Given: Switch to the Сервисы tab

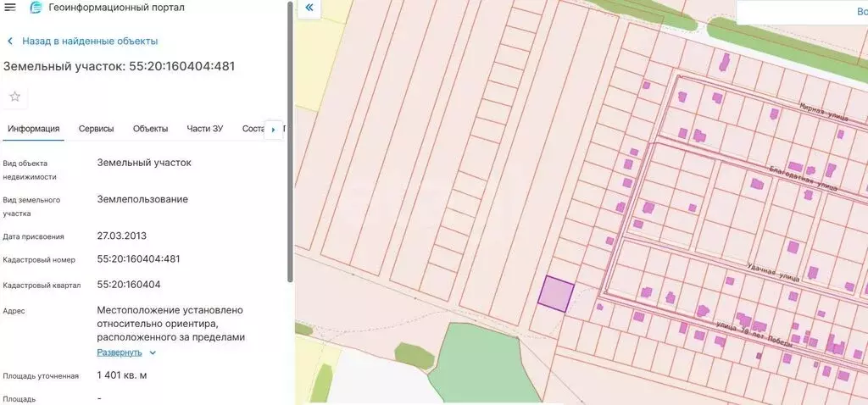Looking at the screenshot, I should 96,129.
